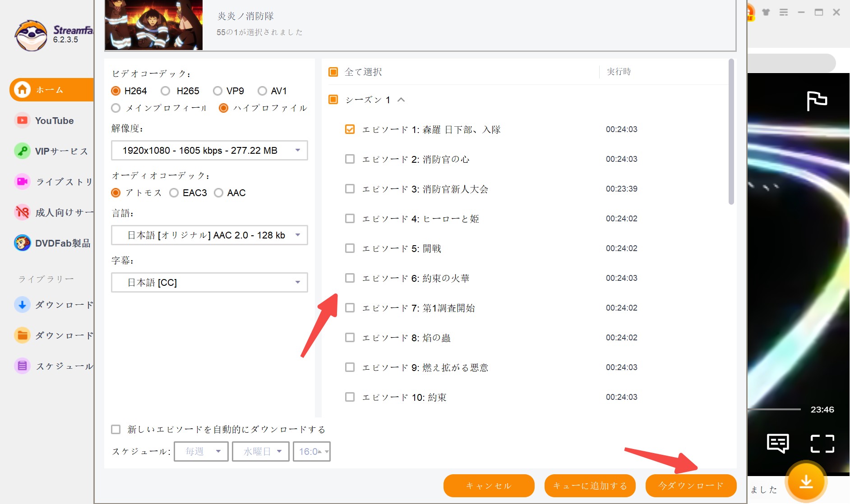Click the browser address bar field
850x504 pixels.
pyautogui.click(x=791, y=63)
